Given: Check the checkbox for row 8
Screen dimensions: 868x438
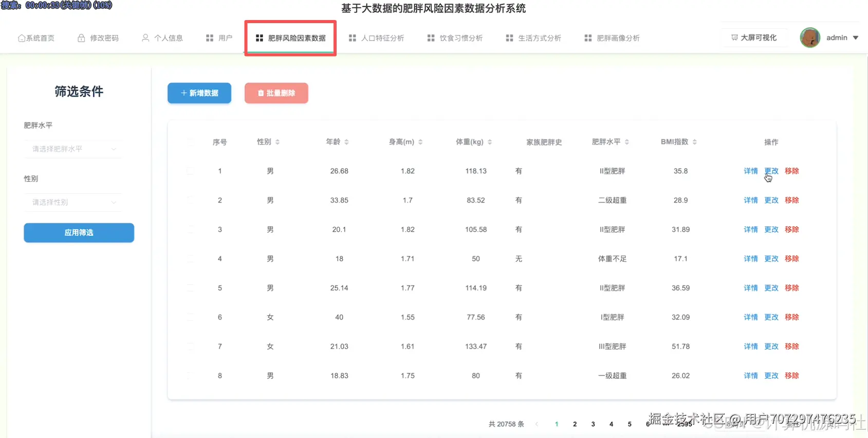Looking at the screenshot, I should pyautogui.click(x=190, y=376).
